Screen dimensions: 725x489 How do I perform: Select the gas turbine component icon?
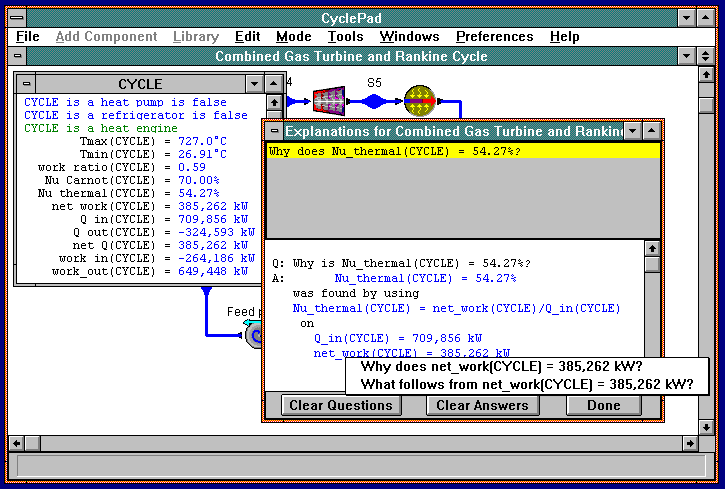click(329, 101)
